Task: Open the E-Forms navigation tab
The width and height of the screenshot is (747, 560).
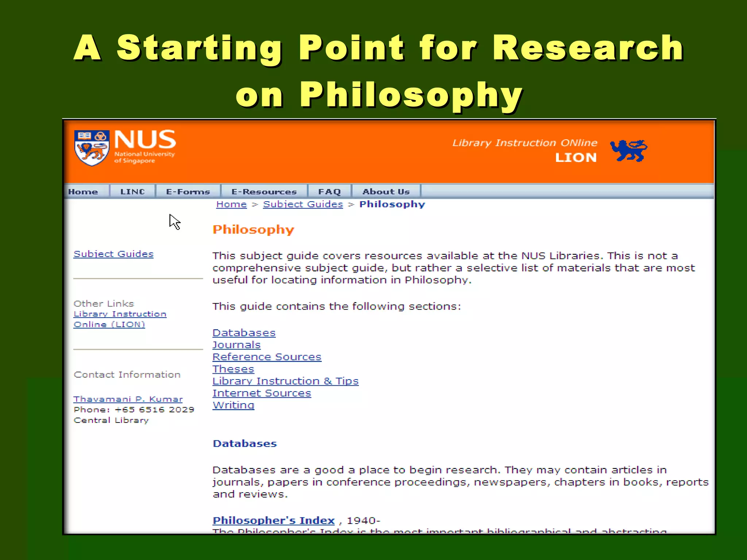Action: pos(188,192)
